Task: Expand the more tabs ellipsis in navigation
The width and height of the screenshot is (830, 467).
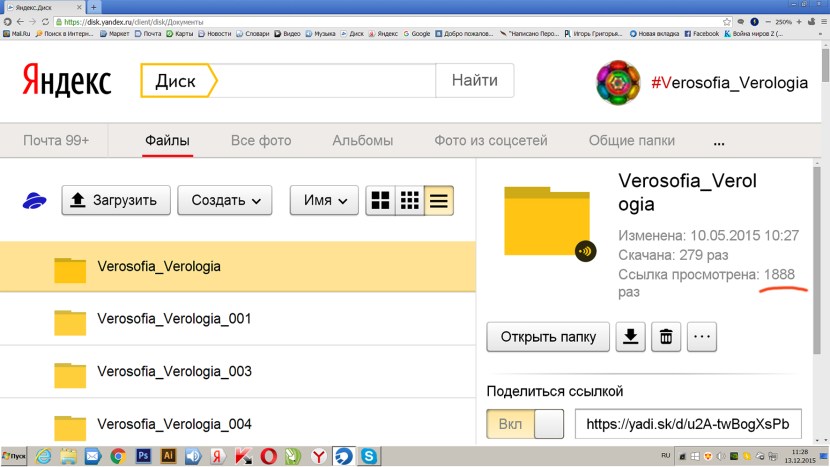Action: click(718, 141)
